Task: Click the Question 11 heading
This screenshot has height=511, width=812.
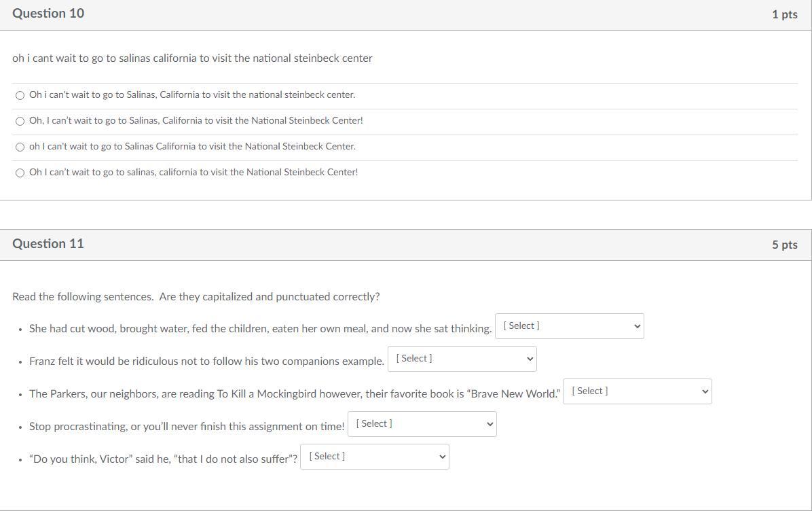Action: (x=48, y=244)
